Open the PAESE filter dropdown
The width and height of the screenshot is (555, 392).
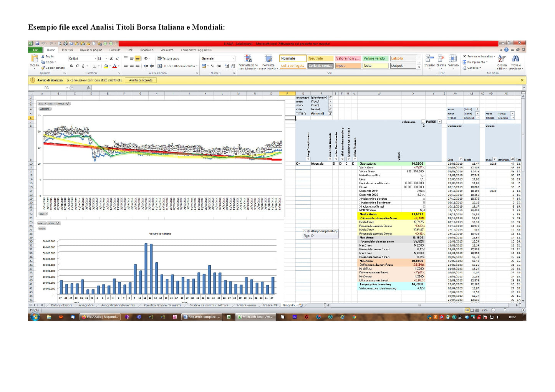click(440, 122)
